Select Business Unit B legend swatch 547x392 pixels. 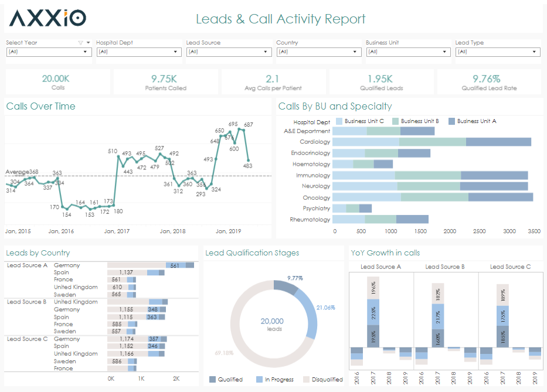pos(395,121)
